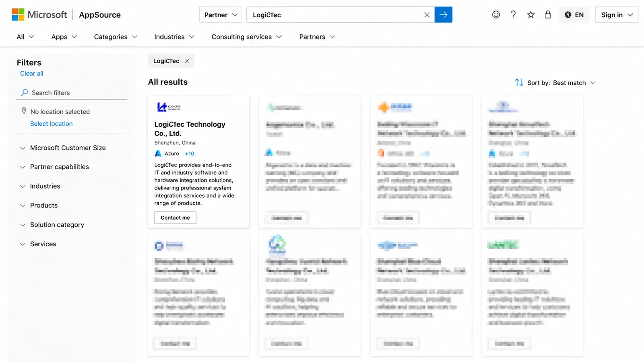Open the Partner search scope dropdown
The image size is (644, 362).
click(x=221, y=15)
